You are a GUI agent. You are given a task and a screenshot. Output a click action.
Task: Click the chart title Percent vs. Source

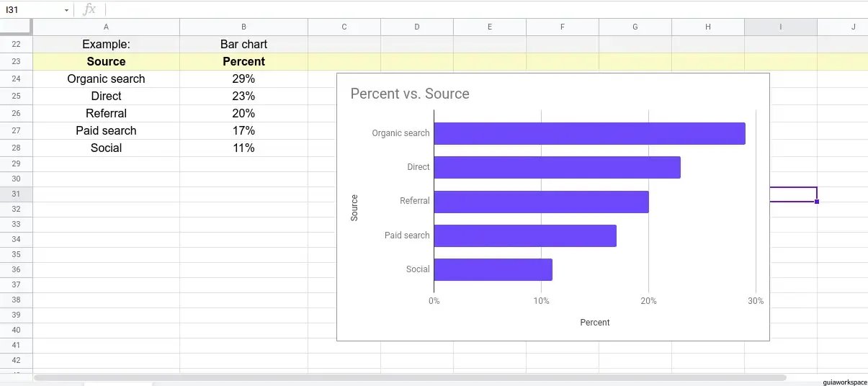[x=409, y=94]
